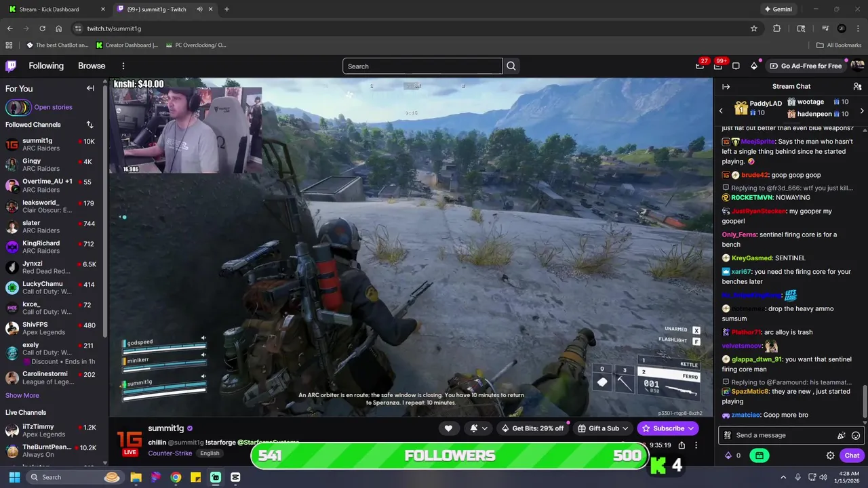Viewport: 868px width, 488px height.
Task: Open the volume icon in system tray
Action: tap(823, 477)
